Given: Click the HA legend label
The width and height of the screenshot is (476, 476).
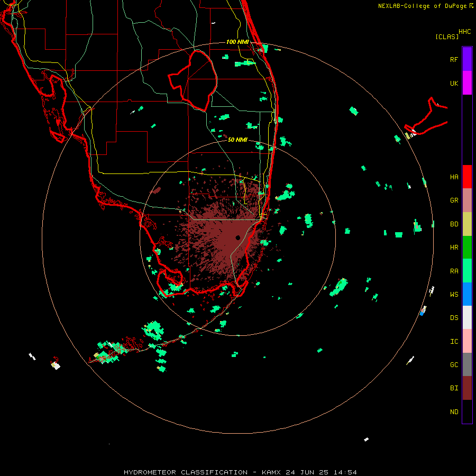Looking at the screenshot, I should 454,177.
